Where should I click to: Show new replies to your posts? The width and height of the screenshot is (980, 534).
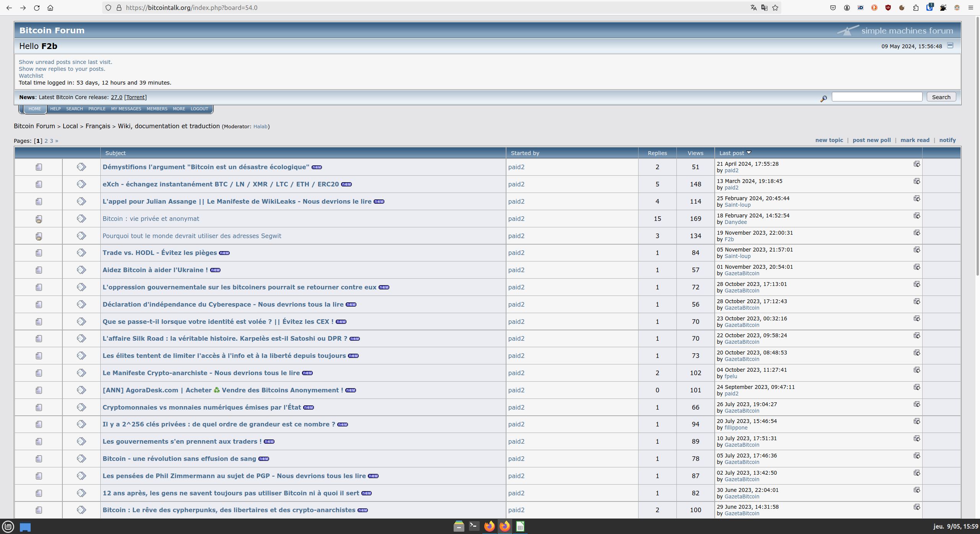(x=62, y=69)
